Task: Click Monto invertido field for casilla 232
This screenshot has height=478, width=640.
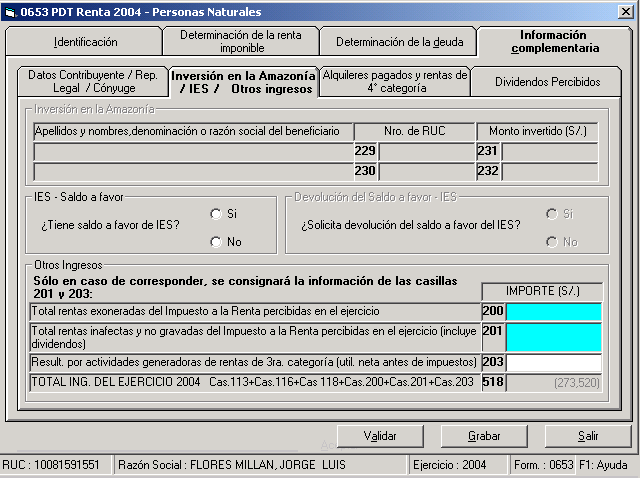Action: pyautogui.click(x=549, y=171)
